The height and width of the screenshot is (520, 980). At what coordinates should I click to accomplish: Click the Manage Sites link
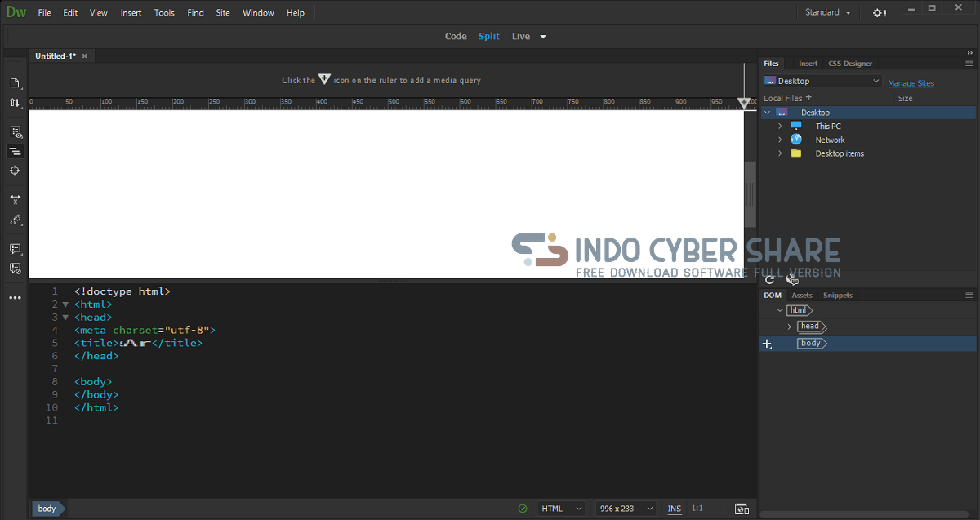(x=911, y=83)
